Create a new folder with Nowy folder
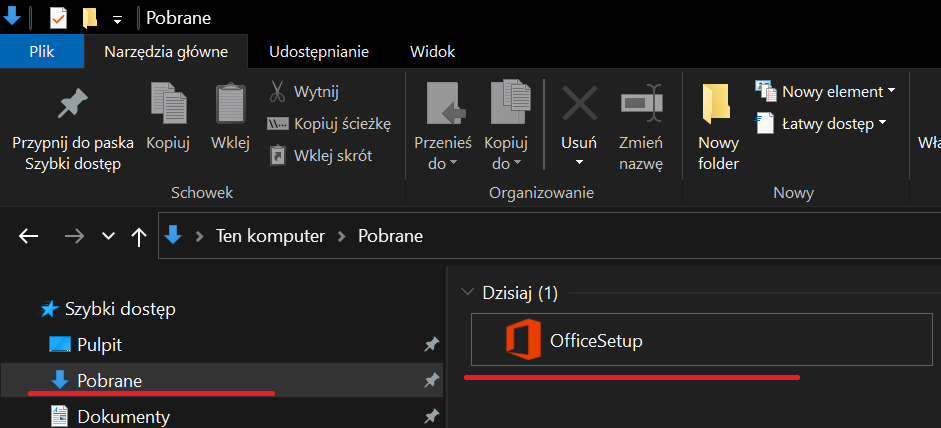Screen dimensions: 941x428 tap(718, 125)
